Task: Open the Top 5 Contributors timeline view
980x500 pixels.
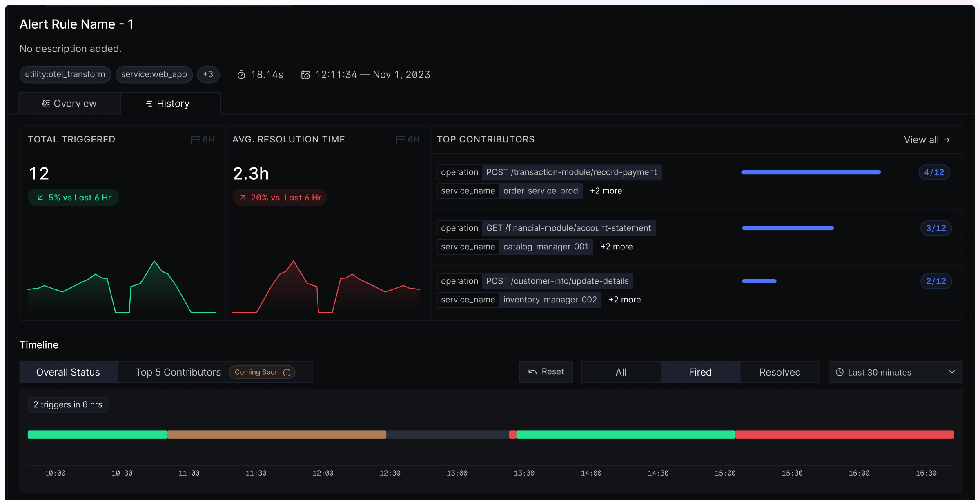Action: [178, 372]
